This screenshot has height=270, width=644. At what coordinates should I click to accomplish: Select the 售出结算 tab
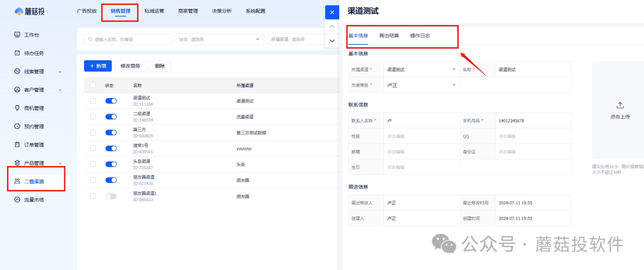389,36
